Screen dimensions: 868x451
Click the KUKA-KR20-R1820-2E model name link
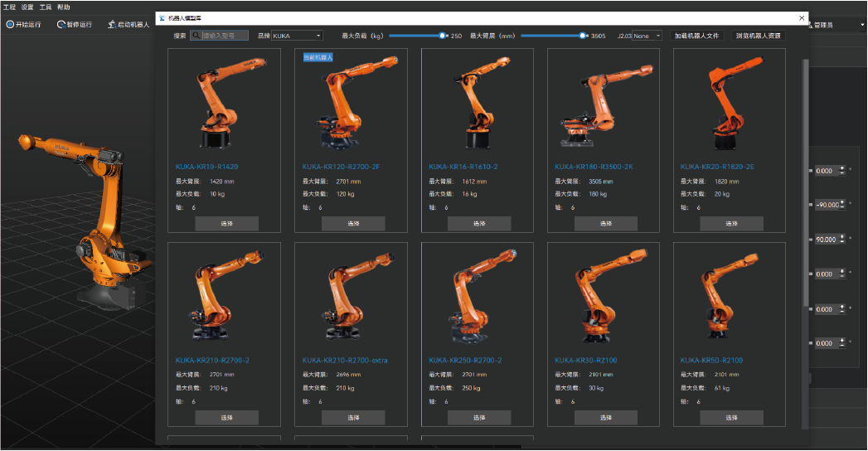pyautogui.click(x=717, y=167)
